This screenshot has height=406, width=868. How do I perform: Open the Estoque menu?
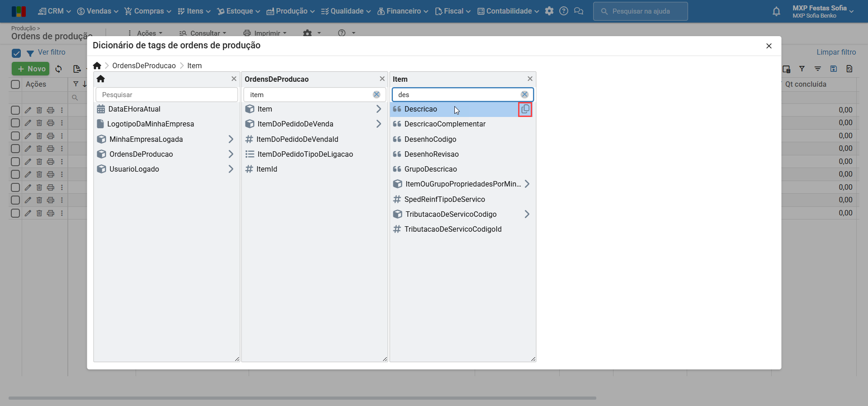point(238,11)
